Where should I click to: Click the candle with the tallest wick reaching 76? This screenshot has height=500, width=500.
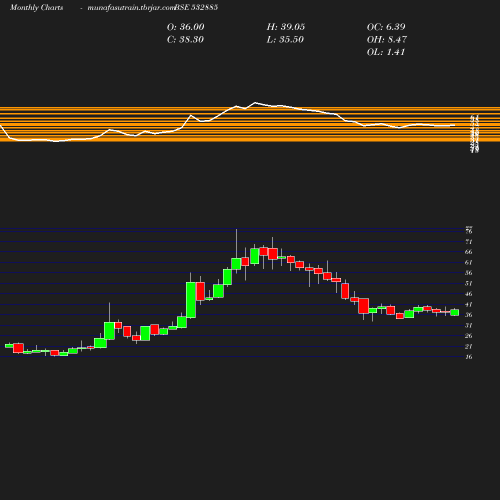[x=236, y=264]
